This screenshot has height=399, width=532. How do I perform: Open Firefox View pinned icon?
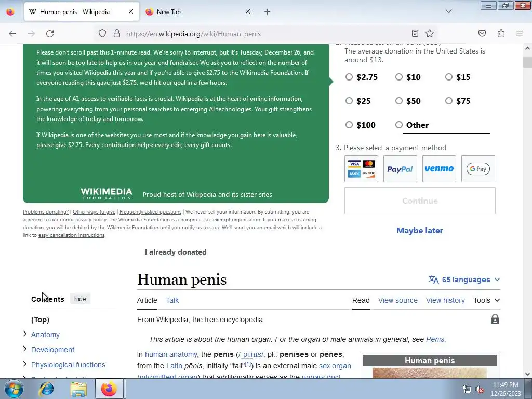click(10, 12)
